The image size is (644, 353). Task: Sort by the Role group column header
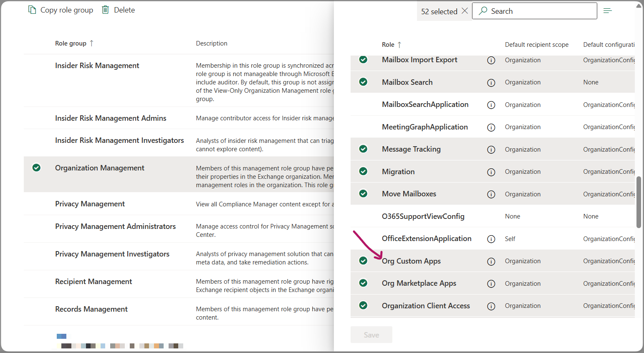(x=74, y=43)
